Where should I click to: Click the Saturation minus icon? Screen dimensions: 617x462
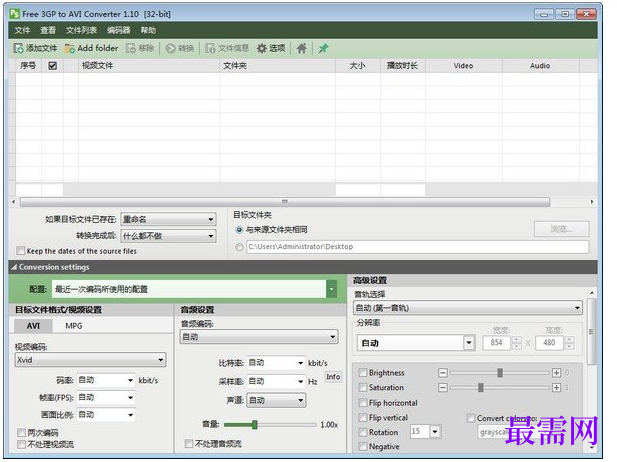coord(443,388)
